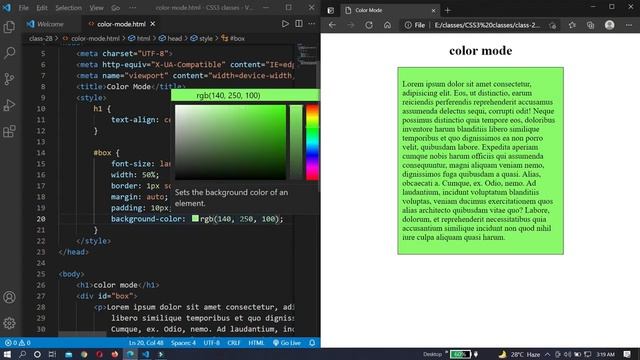This screenshot has width=640, height=360.
Task: Open the Go menu
Action: pyautogui.click(x=116, y=8)
